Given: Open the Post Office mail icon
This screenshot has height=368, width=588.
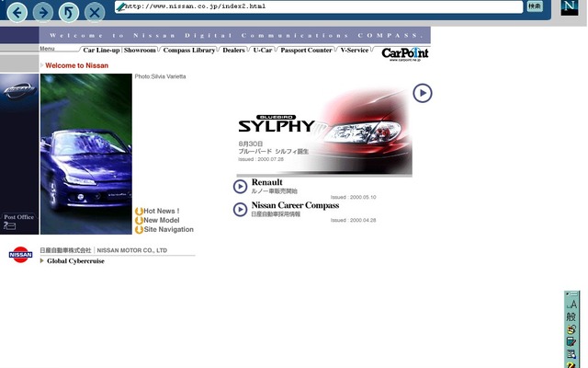Looking at the screenshot, I should 9,225.
